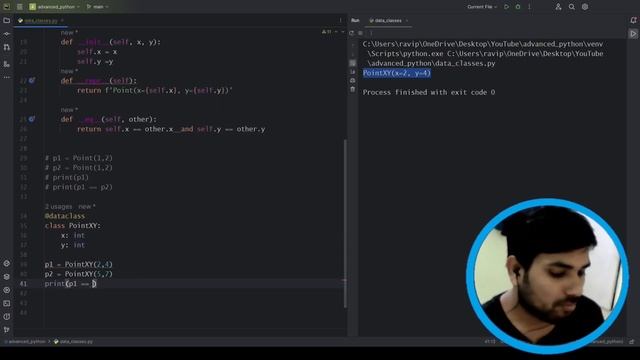Toggle soft-wrap in Run console
The width and height of the screenshot is (640, 360).
click(353, 63)
